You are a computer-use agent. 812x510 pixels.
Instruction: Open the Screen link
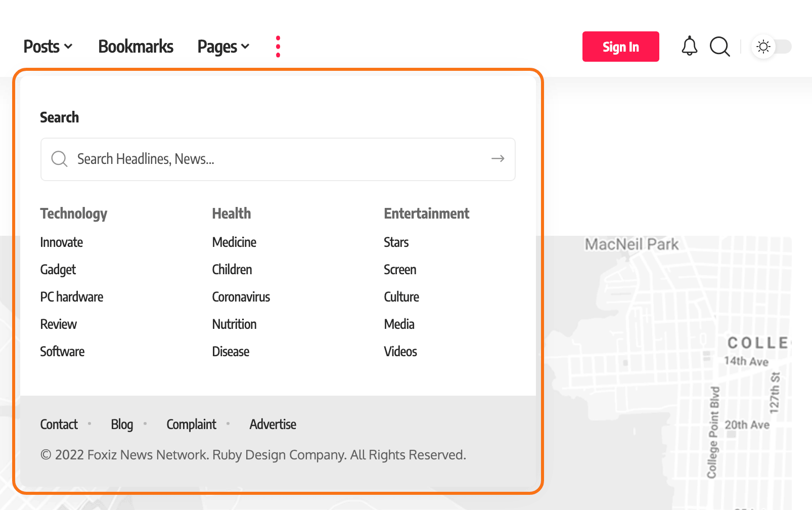[x=400, y=270]
